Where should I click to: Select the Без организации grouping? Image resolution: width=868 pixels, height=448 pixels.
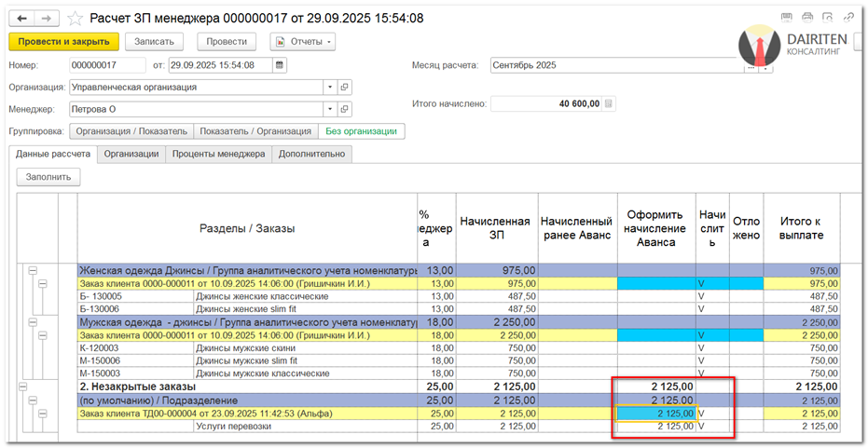coord(362,131)
